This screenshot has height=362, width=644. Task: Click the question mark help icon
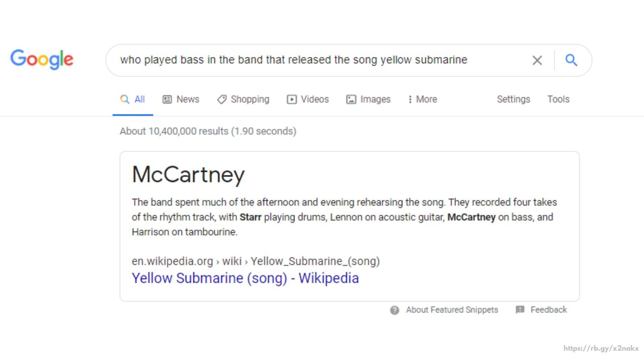point(394,310)
